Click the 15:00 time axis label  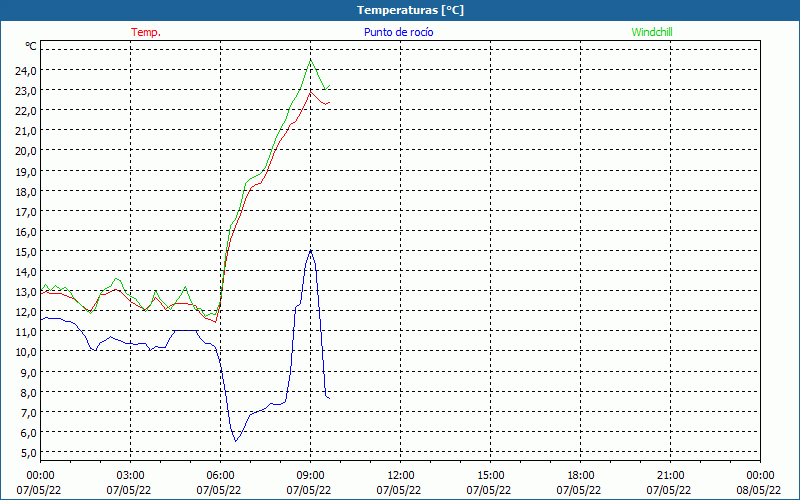491,476
